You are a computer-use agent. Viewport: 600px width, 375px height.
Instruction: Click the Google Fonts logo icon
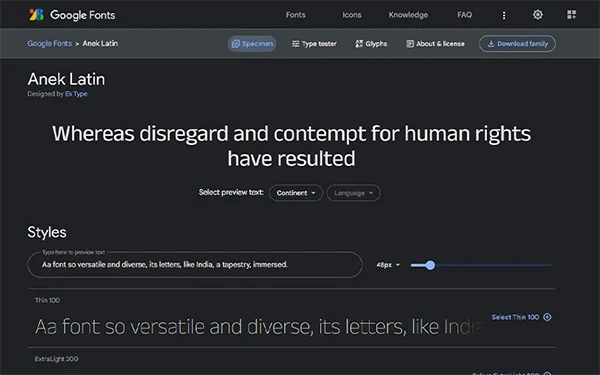tap(36, 15)
